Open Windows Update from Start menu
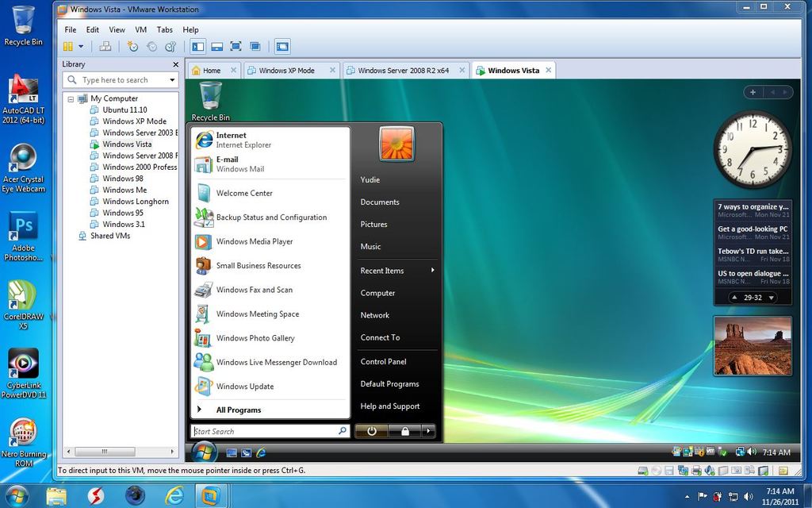The width and height of the screenshot is (812, 508). click(270, 387)
